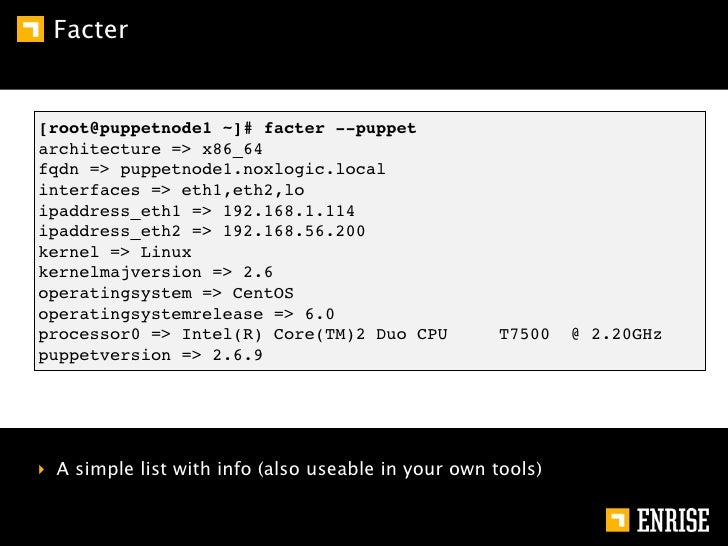Image resolution: width=728 pixels, height=546 pixels.
Task: Click the Enrise logo icon
Action: (618, 520)
